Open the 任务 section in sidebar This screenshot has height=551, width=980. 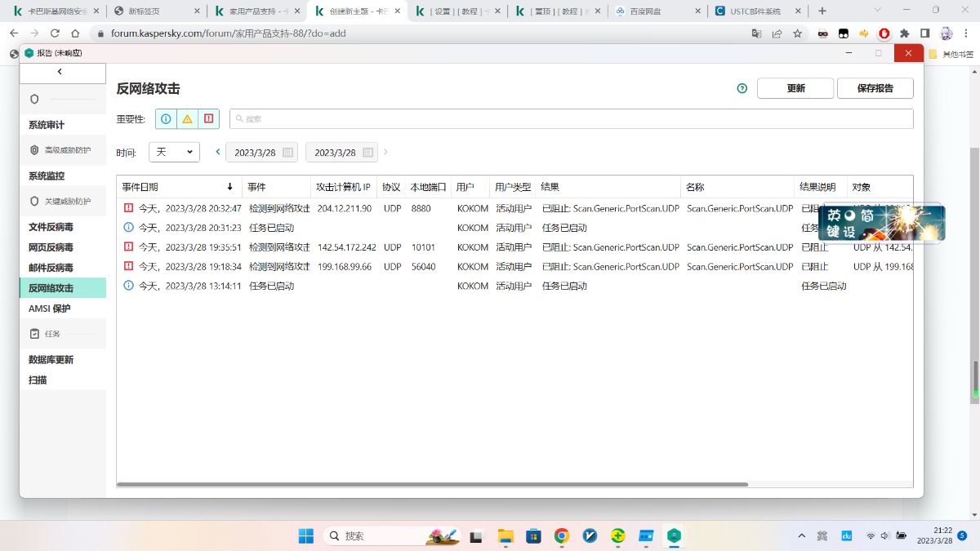point(63,334)
